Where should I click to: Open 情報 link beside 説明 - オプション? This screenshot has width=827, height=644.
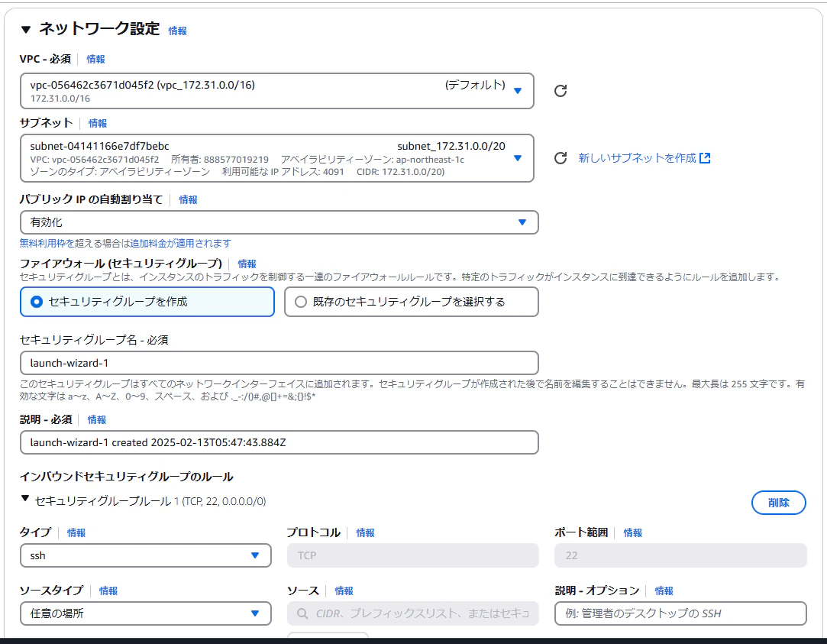point(664,591)
